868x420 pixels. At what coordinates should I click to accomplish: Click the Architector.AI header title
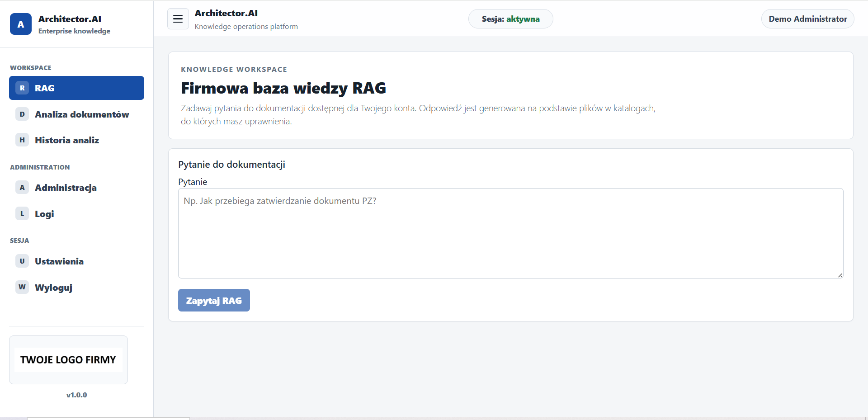[x=226, y=13]
